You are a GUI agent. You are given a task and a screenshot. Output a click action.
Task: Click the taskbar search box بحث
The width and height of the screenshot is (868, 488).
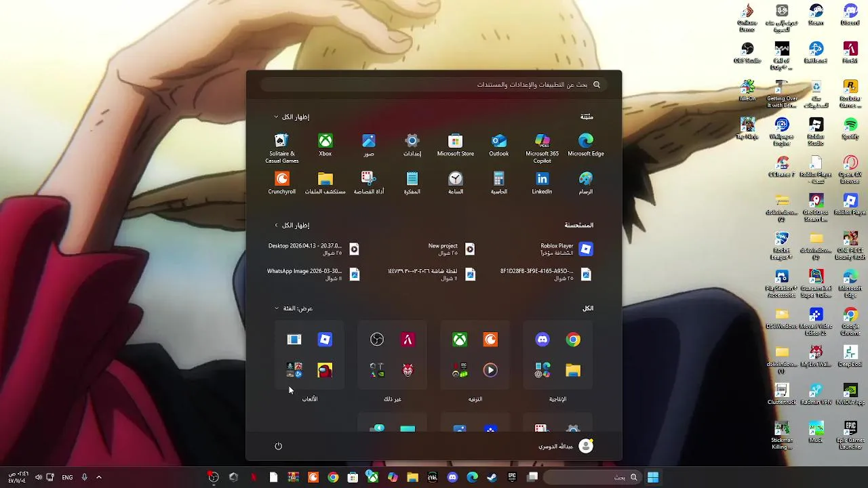tap(592, 477)
